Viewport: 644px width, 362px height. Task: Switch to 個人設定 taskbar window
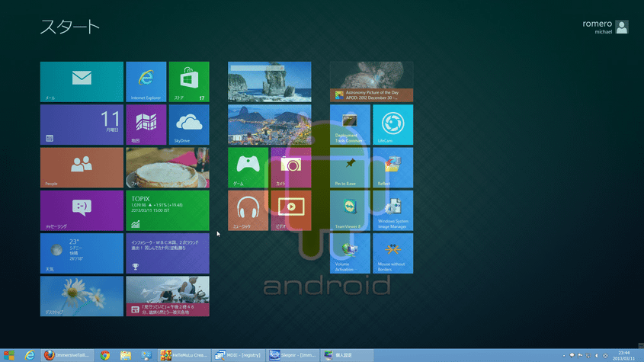pos(347,355)
